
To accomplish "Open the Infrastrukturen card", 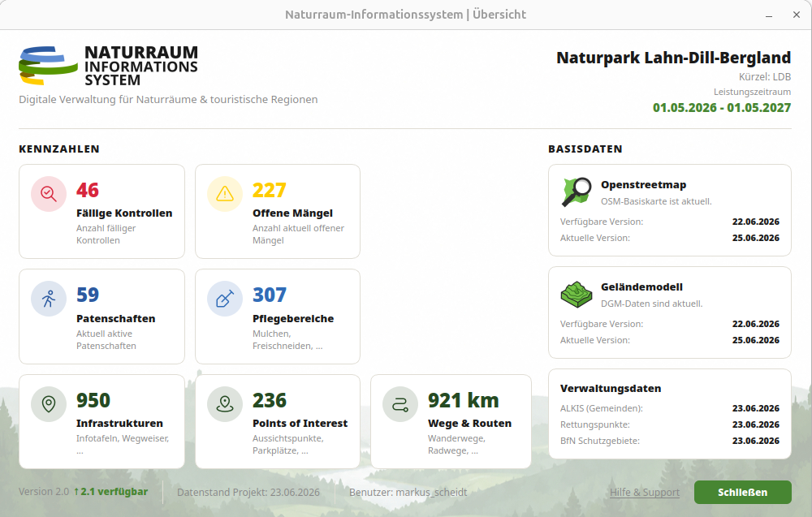I will click(101, 422).
